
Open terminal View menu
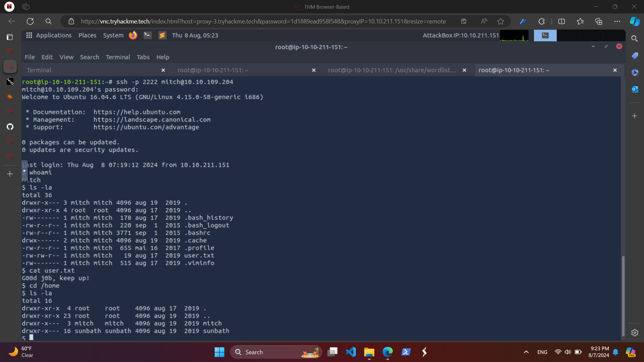click(x=66, y=57)
